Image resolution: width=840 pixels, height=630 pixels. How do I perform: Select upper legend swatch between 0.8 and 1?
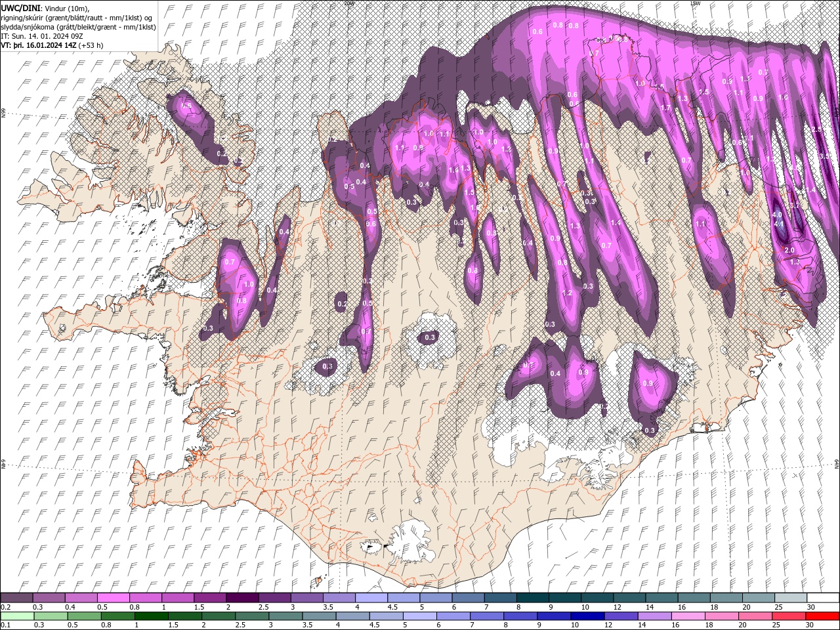(146, 598)
